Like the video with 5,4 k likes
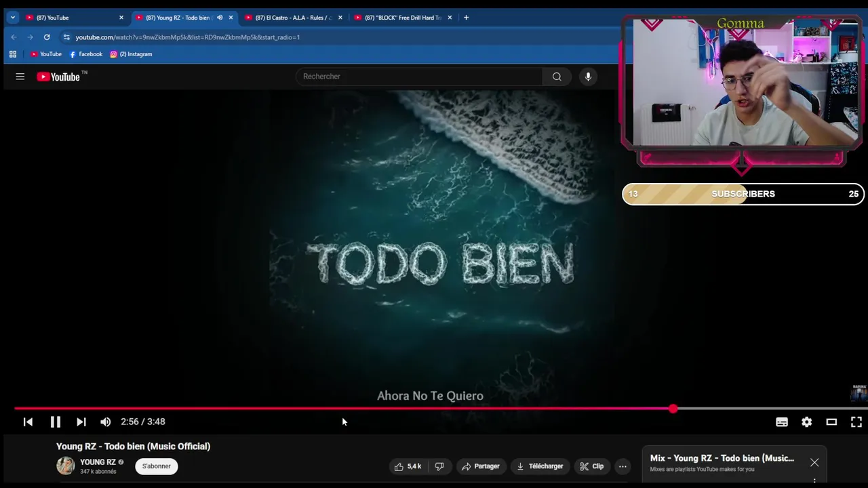 click(x=408, y=466)
